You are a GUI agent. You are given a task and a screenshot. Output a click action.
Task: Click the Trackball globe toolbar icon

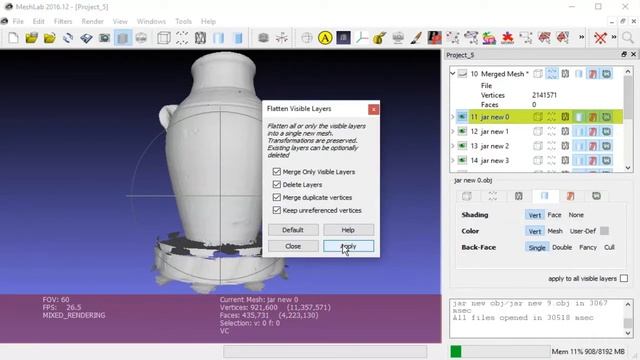pos(307,38)
